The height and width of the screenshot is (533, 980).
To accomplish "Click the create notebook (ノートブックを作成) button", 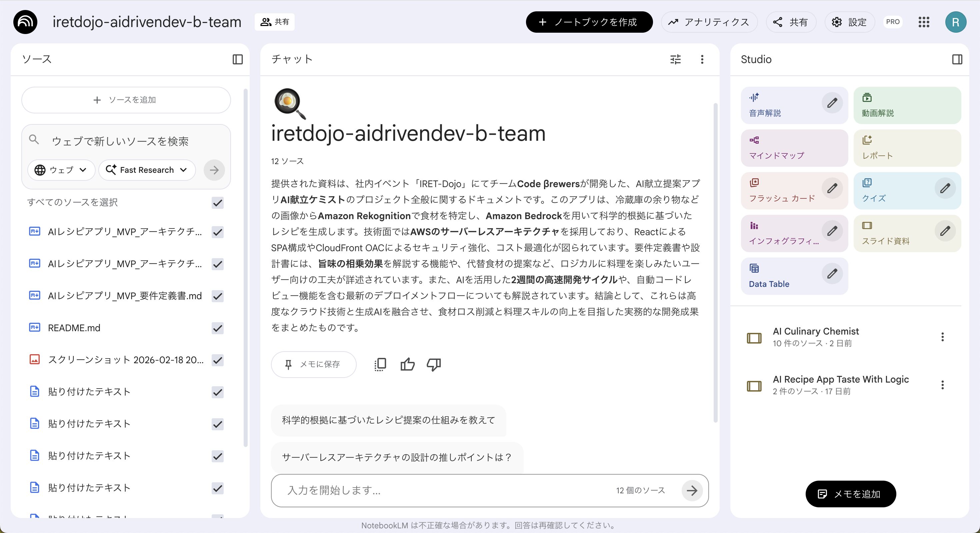I will pyautogui.click(x=589, y=22).
